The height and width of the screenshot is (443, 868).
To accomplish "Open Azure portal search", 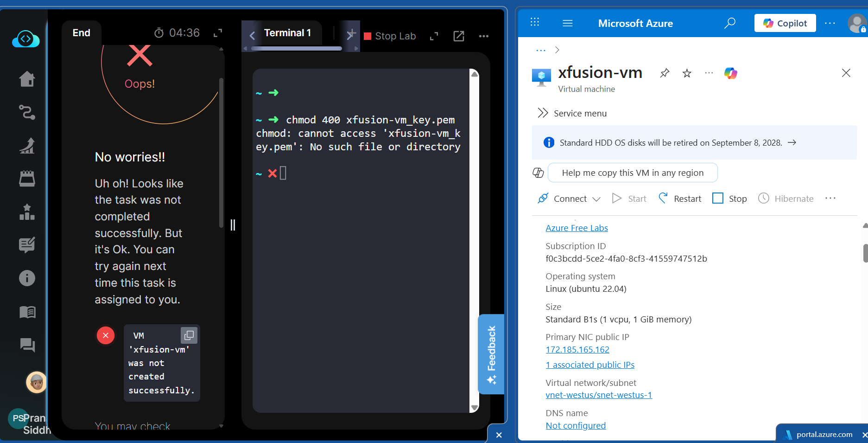I will click(x=730, y=23).
